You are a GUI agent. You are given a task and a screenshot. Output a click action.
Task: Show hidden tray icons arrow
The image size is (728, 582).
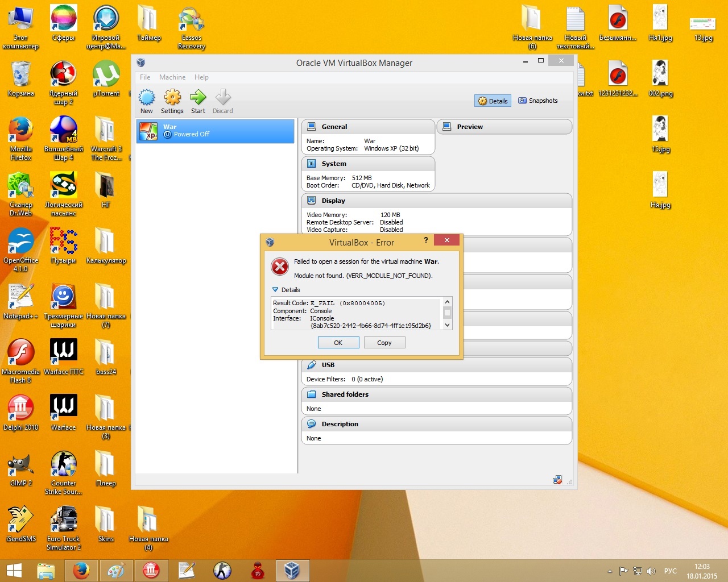click(x=610, y=571)
